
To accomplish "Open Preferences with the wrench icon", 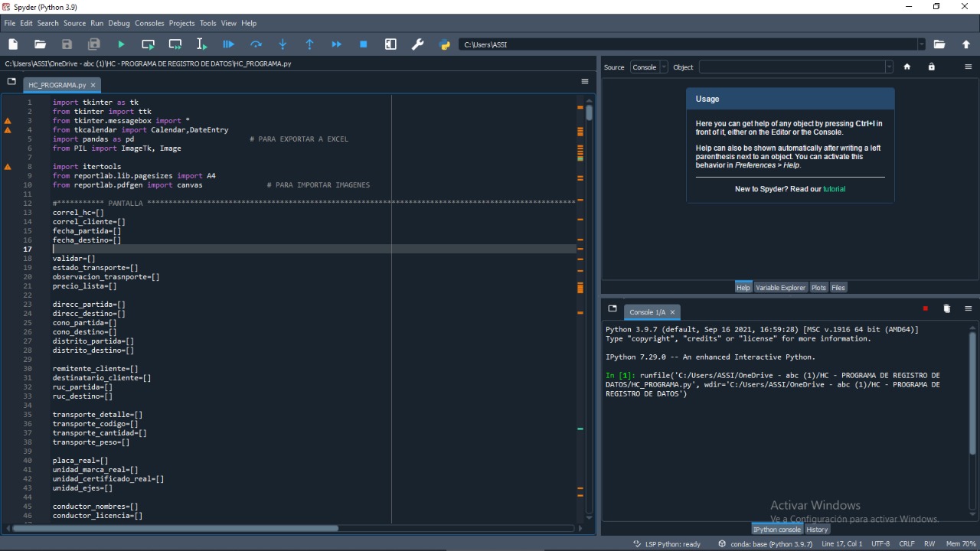I will pos(418,44).
